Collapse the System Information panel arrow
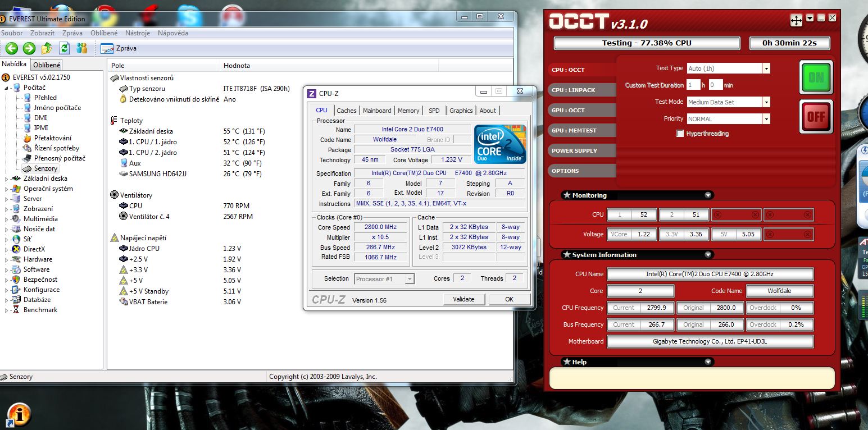 pyautogui.click(x=708, y=255)
